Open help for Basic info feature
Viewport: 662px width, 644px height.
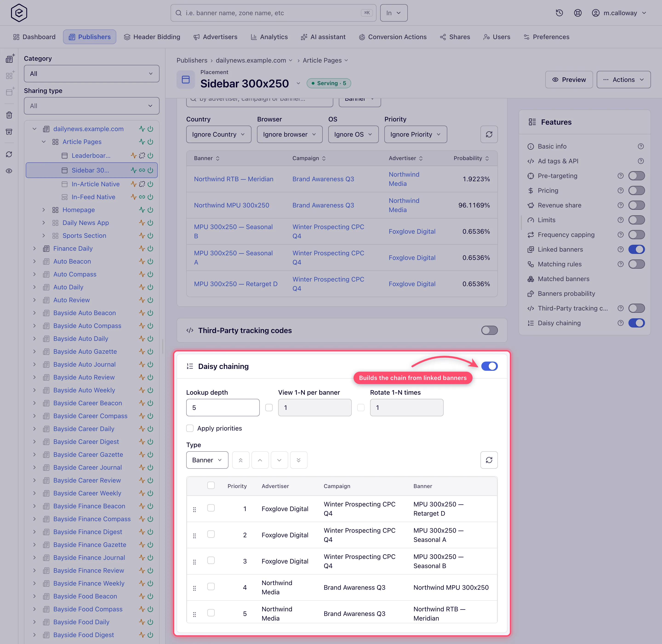pyautogui.click(x=641, y=147)
